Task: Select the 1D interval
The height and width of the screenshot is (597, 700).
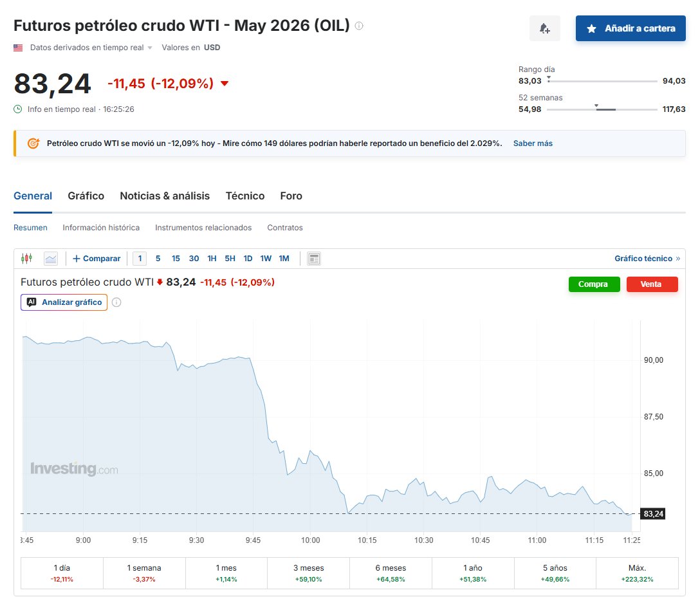Action: (x=248, y=259)
